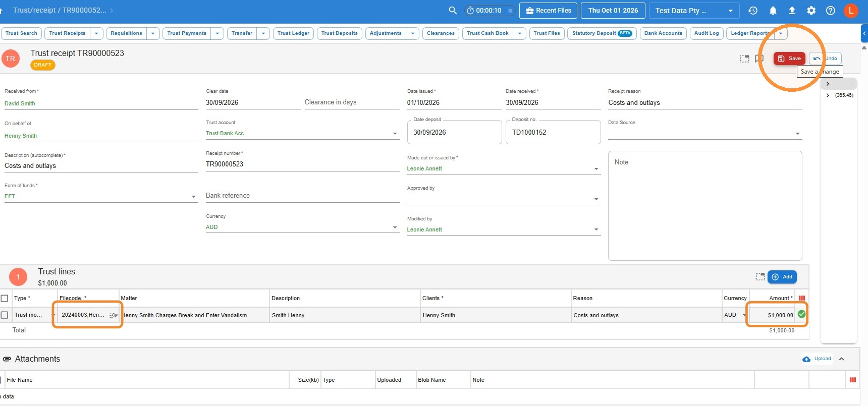Stop the 00:00:10 timer
The height and width of the screenshot is (406, 868).
coord(510,11)
